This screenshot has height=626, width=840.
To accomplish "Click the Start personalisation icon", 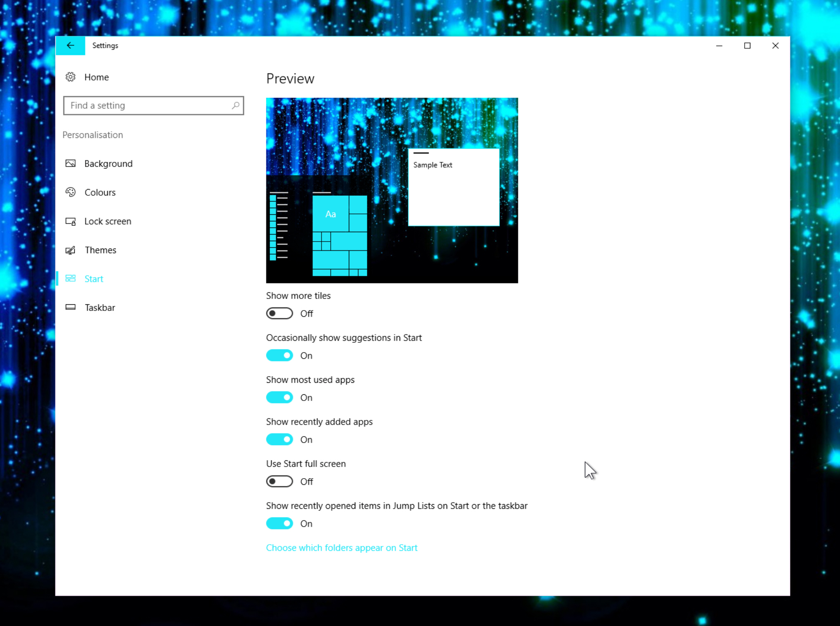I will click(x=72, y=278).
